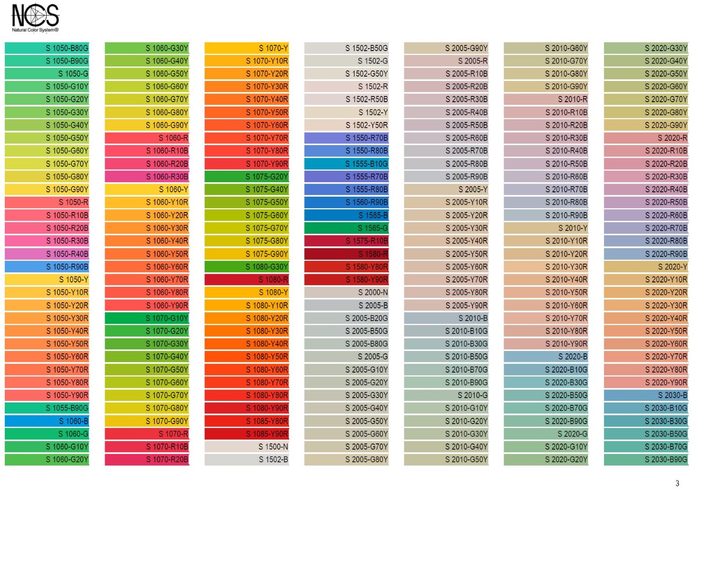Select the S 1060-R red swatch
This screenshot has height=588, width=723.
pos(147,138)
